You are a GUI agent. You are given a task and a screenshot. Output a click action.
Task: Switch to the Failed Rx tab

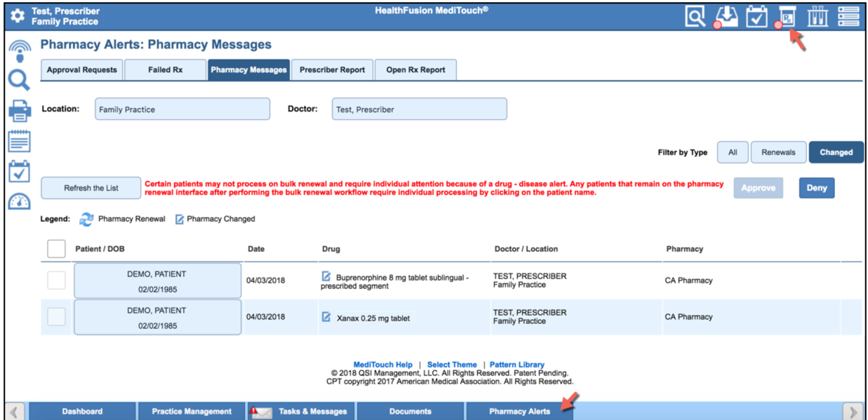[x=165, y=69]
